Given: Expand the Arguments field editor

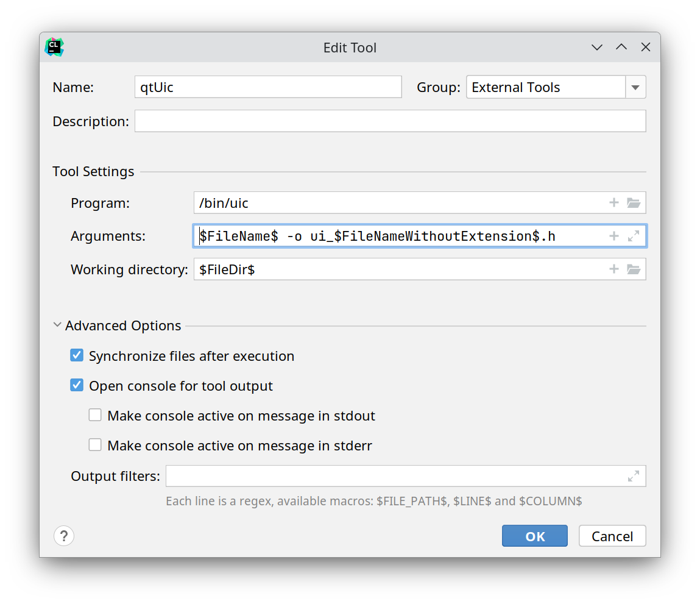Looking at the screenshot, I should pos(634,236).
